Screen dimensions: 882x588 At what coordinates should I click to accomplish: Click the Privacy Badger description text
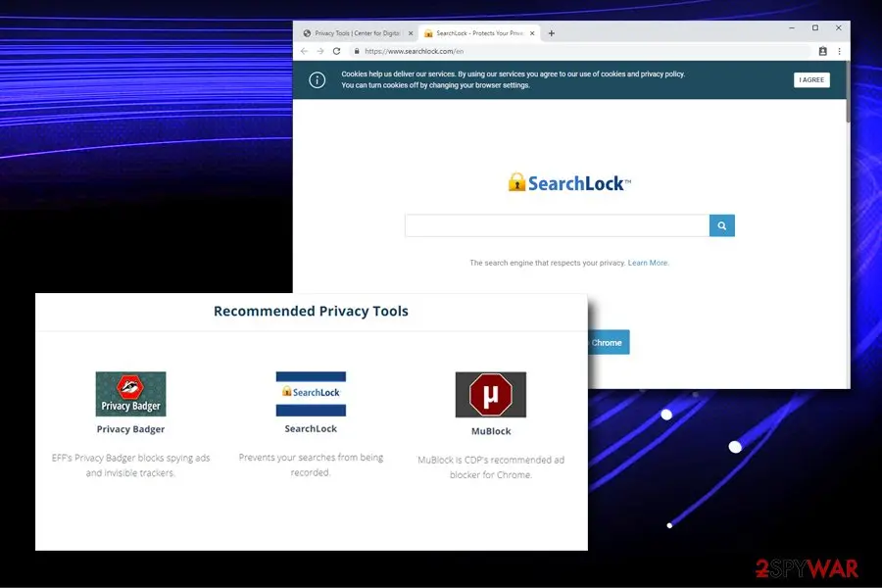pyautogui.click(x=130, y=465)
